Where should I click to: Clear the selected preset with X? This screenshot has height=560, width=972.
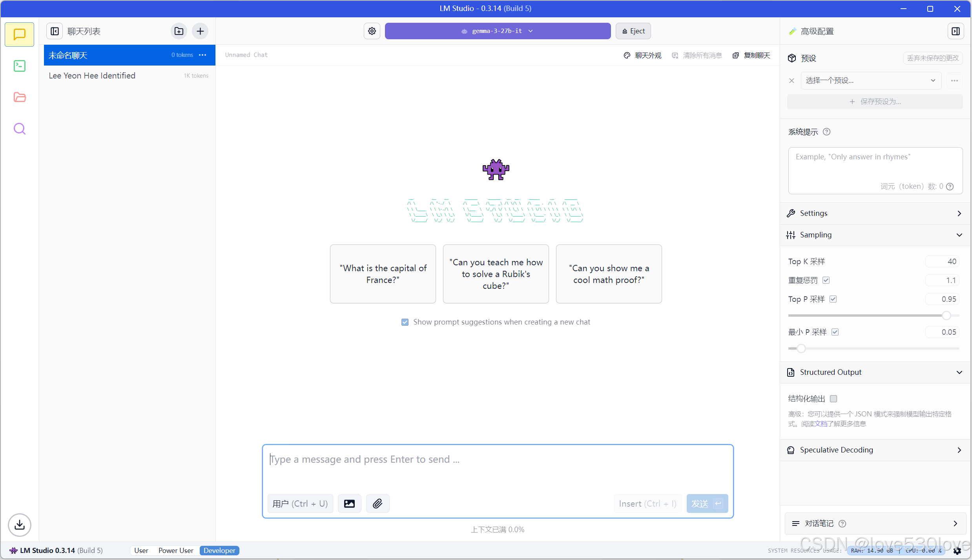791,80
